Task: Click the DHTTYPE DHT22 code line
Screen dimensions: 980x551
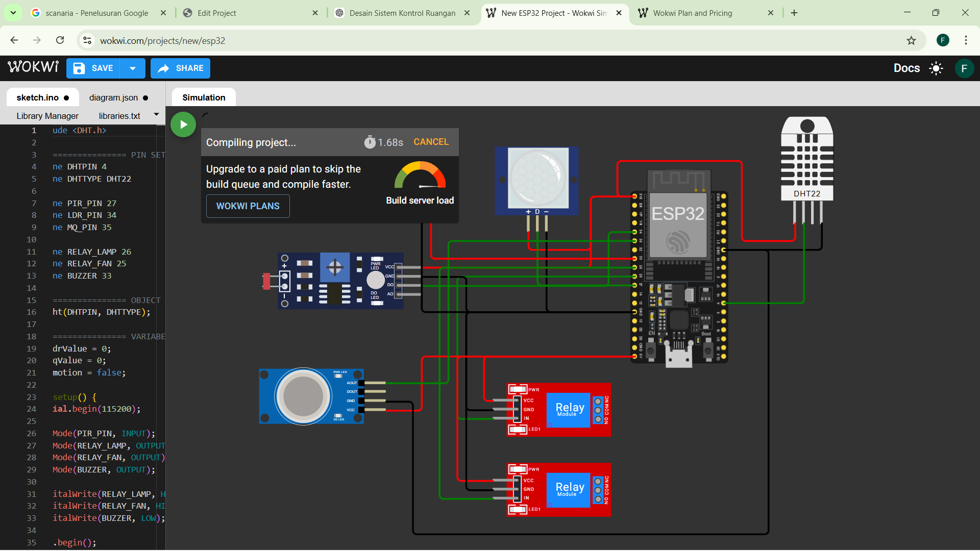Action: pyautogui.click(x=92, y=179)
